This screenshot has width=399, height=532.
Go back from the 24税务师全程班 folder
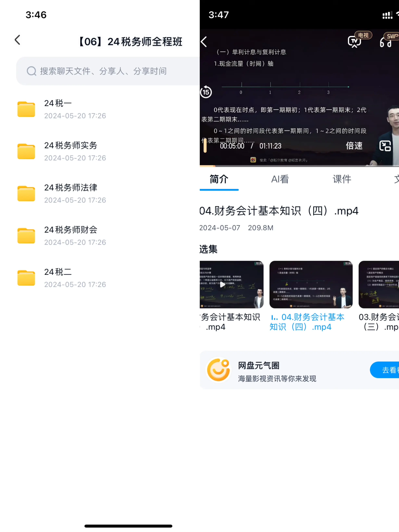click(x=17, y=40)
